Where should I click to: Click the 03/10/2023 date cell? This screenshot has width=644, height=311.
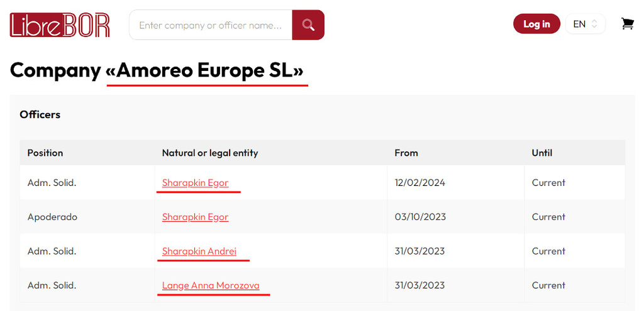[x=420, y=217]
